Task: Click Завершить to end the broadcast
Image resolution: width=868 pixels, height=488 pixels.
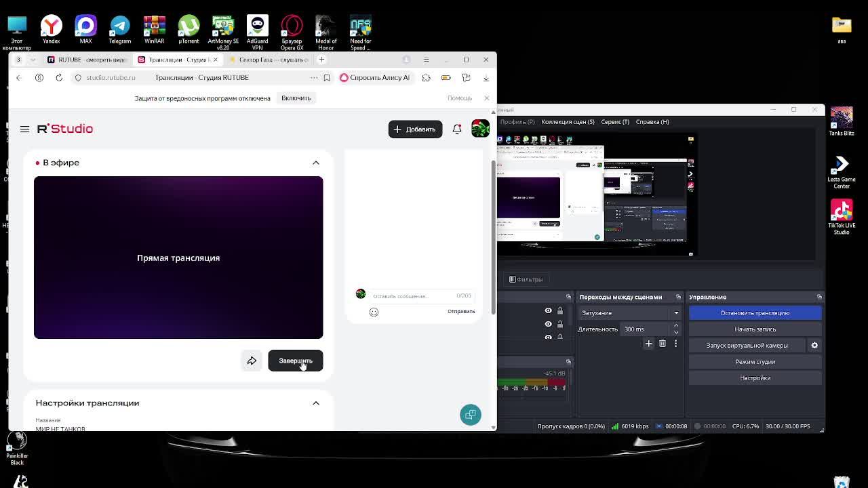Action: 296,361
